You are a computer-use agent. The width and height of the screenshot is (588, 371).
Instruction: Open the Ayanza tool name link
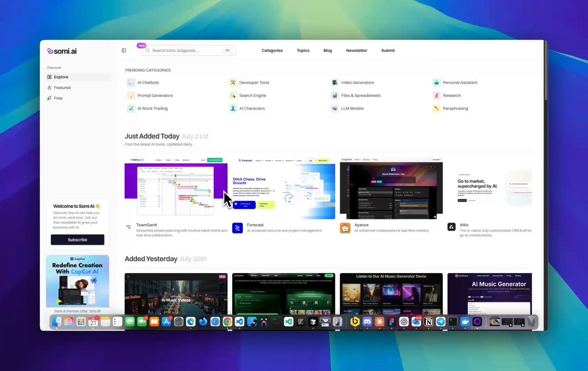[362, 225]
